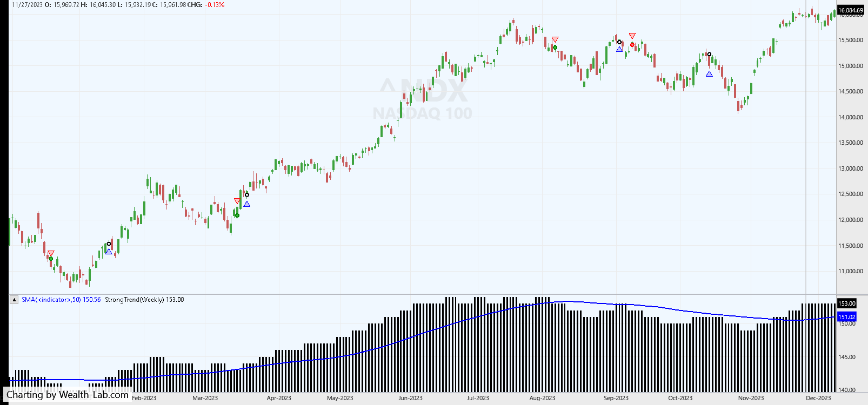Image resolution: width=868 pixels, height=405 pixels.
Task: Click the 153.00 StrongTrend value tag
Action: [x=847, y=303]
